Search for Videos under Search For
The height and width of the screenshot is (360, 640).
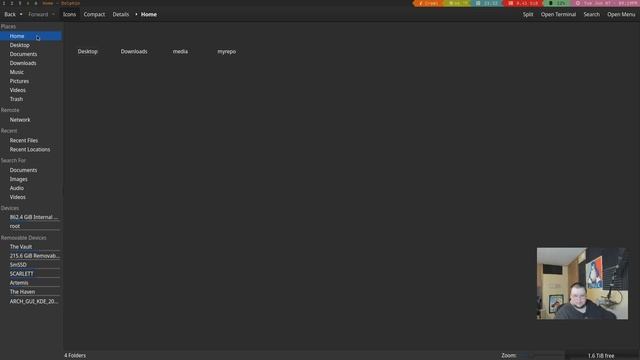click(x=31, y=197)
